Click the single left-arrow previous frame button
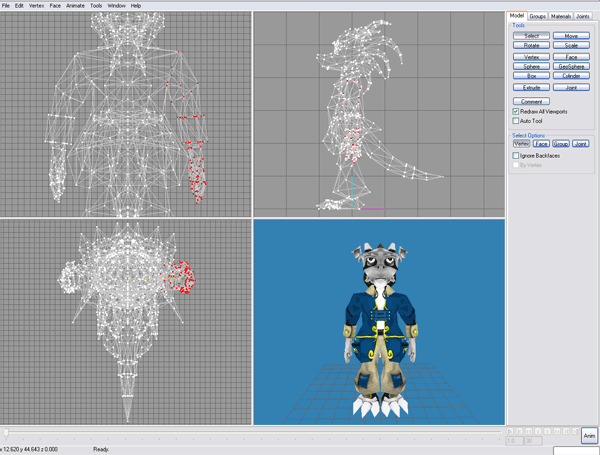This screenshot has height=455, width=600. click(x=538, y=431)
